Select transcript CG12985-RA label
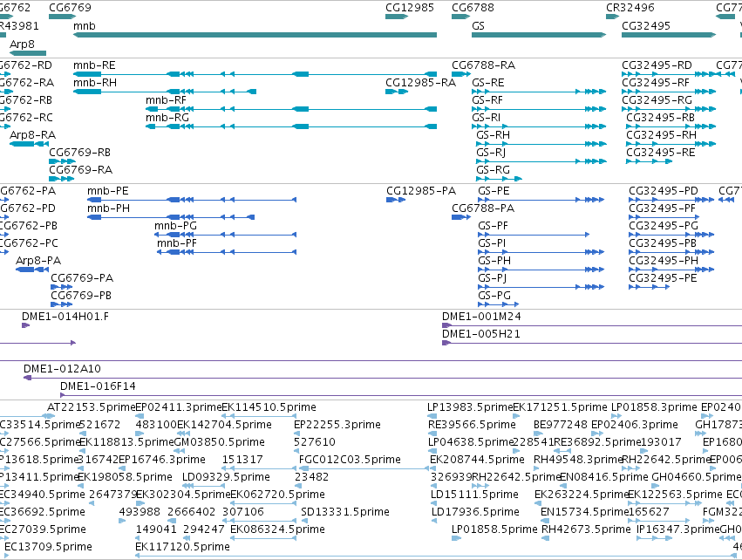The width and height of the screenshot is (742, 560). pyautogui.click(x=420, y=83)
